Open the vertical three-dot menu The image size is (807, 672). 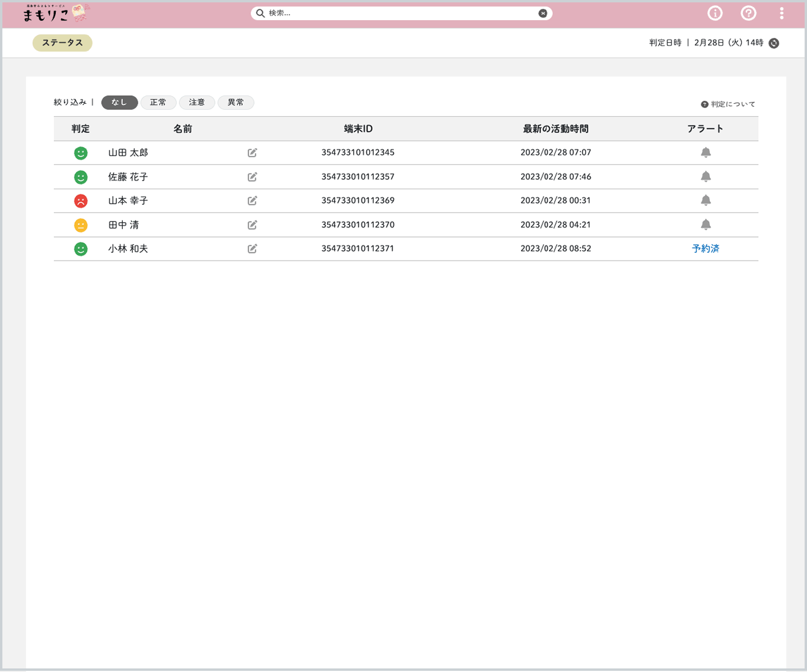click(x=781, y=13)
